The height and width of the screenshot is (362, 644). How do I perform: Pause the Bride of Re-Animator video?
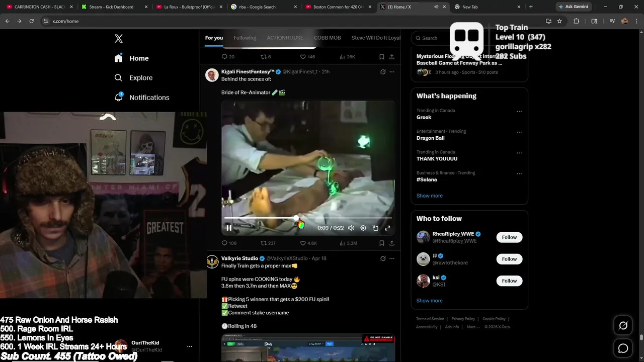[229, 228]
